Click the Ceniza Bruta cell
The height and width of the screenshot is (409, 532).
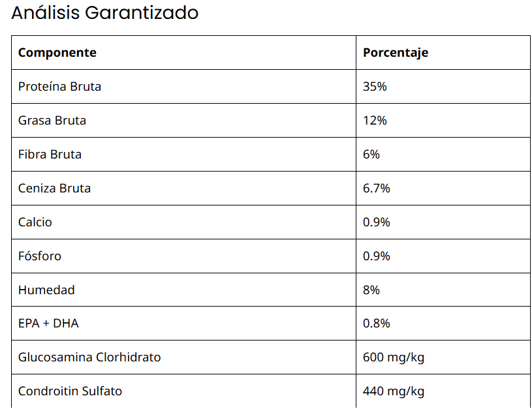(55, 189)
